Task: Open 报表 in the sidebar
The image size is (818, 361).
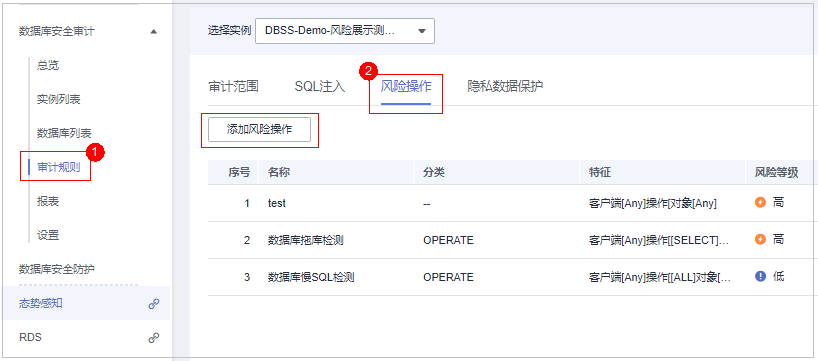Action: click(48, 201)
